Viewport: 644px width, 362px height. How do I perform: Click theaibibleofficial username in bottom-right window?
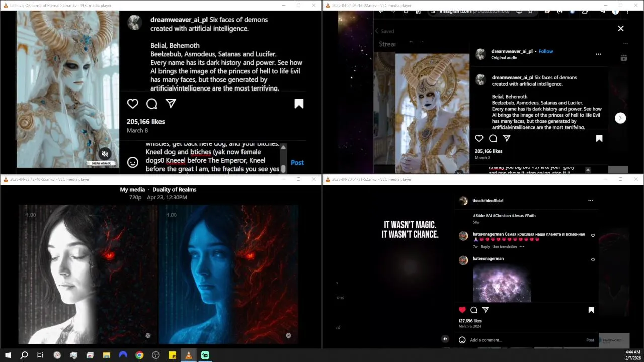[488, 201]
